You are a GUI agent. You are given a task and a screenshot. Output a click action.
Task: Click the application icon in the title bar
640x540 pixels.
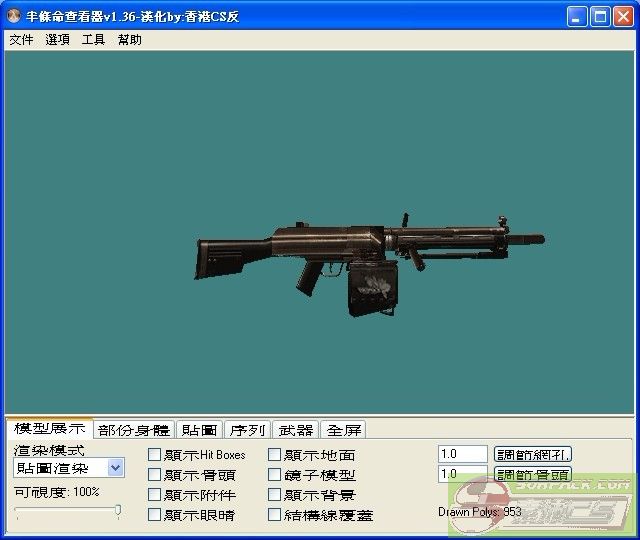(14, 16)
